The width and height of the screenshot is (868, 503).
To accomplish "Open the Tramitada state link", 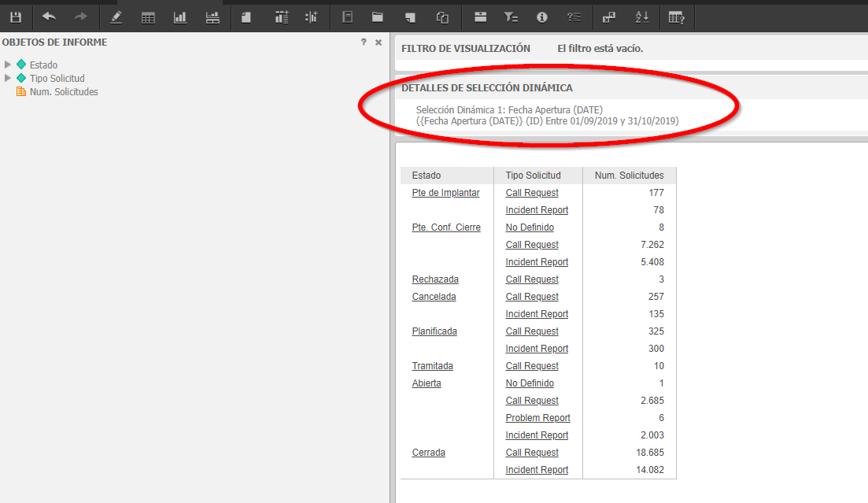I will click(x=432, y=365).
